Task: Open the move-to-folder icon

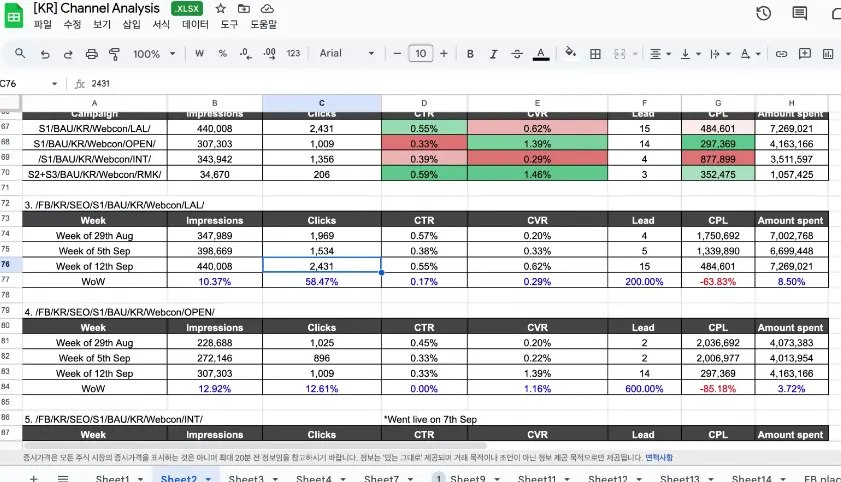Action: 244,9
